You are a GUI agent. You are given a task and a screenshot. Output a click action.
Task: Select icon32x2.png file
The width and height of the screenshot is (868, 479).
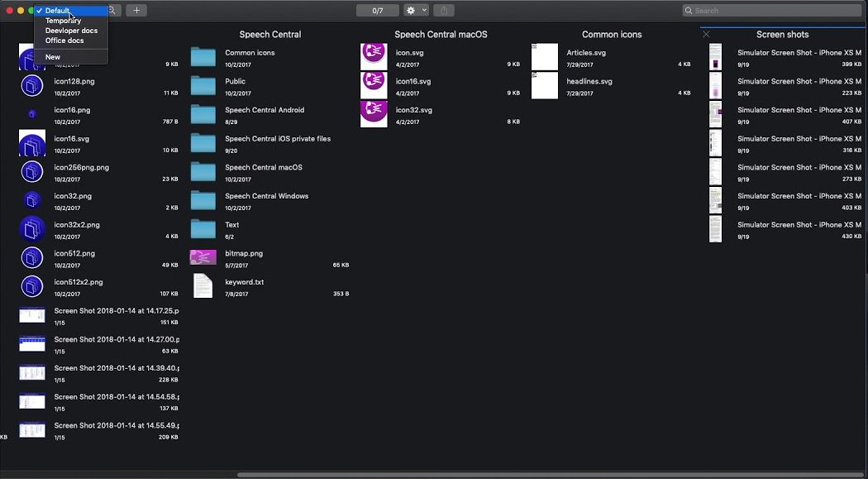(x=98, y=230)
